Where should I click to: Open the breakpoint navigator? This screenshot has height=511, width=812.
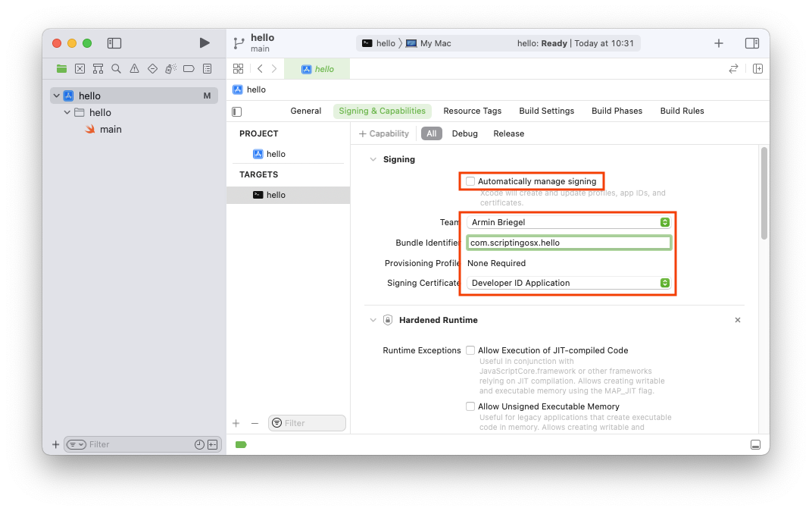pyautogui.click(x=189, y=68)
